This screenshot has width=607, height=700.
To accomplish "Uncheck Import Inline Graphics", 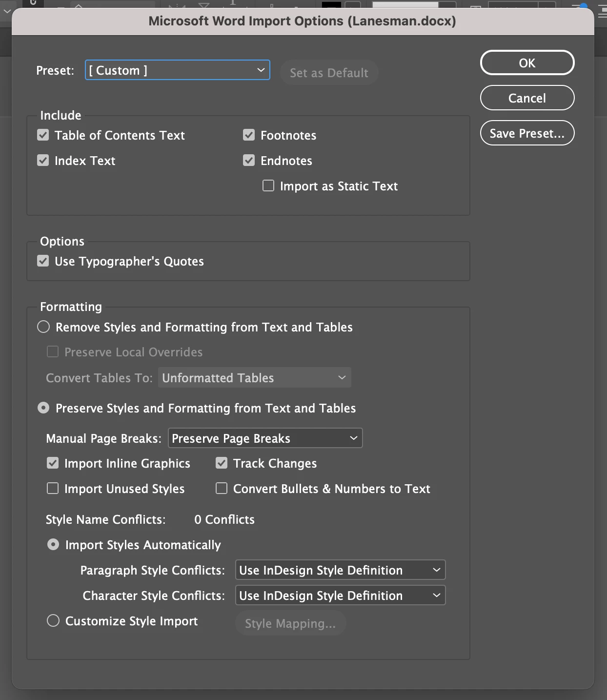I will pyautogui.click(x=53, y=463).
